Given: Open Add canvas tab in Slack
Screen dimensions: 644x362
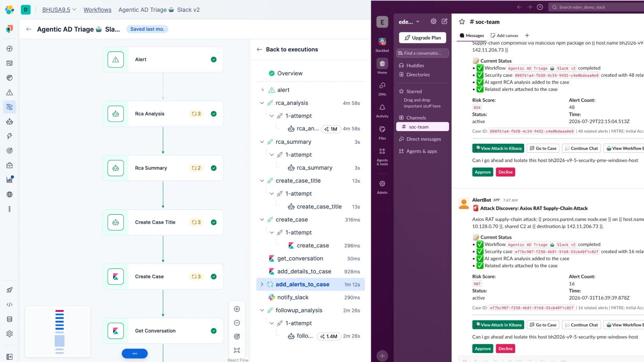Looking at the screenshot, I should click(x=504, y=35).
